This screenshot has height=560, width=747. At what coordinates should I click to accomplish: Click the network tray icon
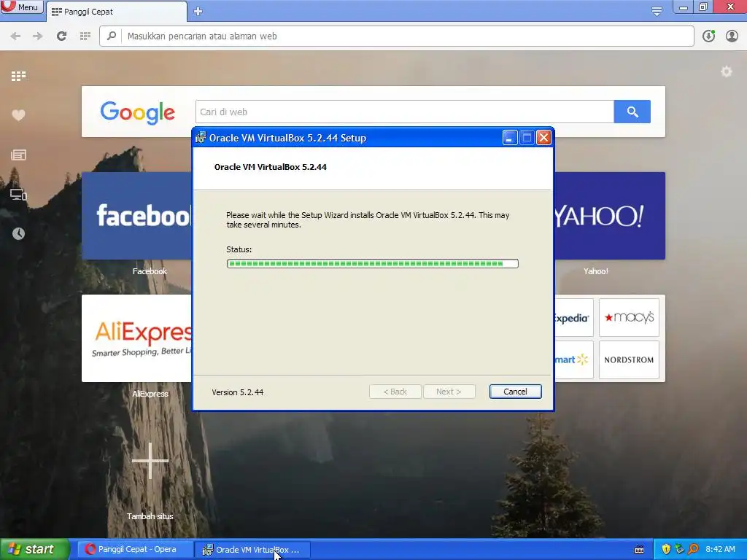pyautogui.click(x=679, y=550)
